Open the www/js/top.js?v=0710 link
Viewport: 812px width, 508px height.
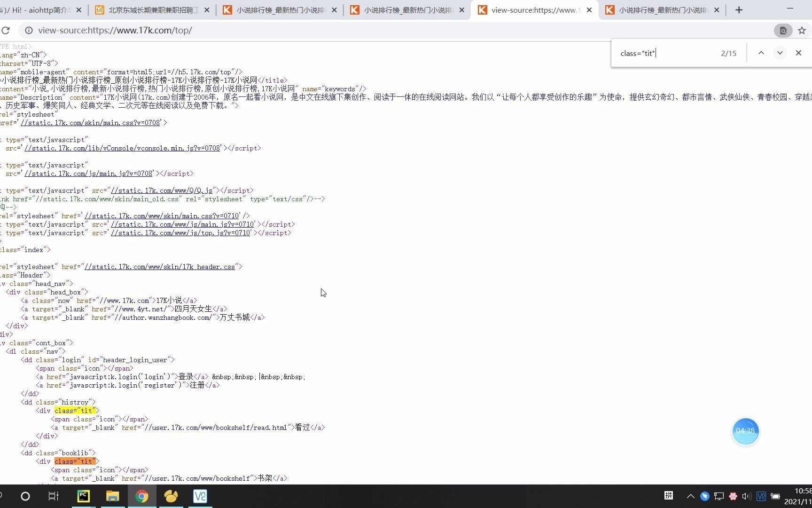[x=181, y=233]
